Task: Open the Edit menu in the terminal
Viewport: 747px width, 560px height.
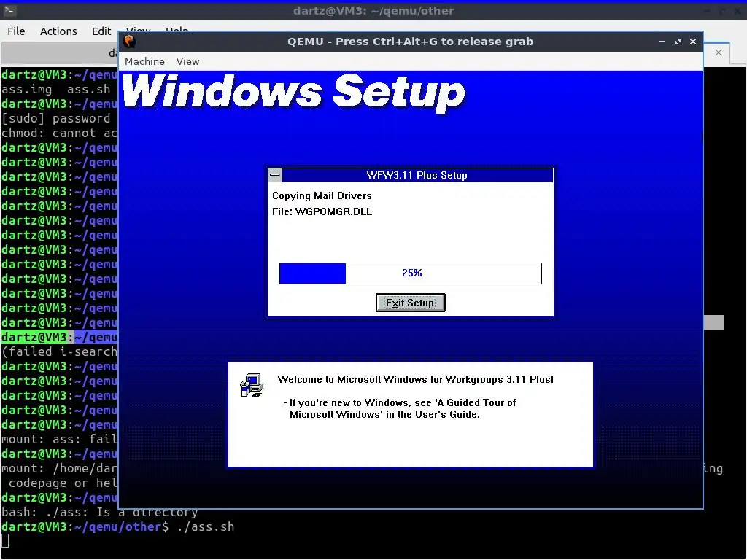Action: (x=101, y=31)
